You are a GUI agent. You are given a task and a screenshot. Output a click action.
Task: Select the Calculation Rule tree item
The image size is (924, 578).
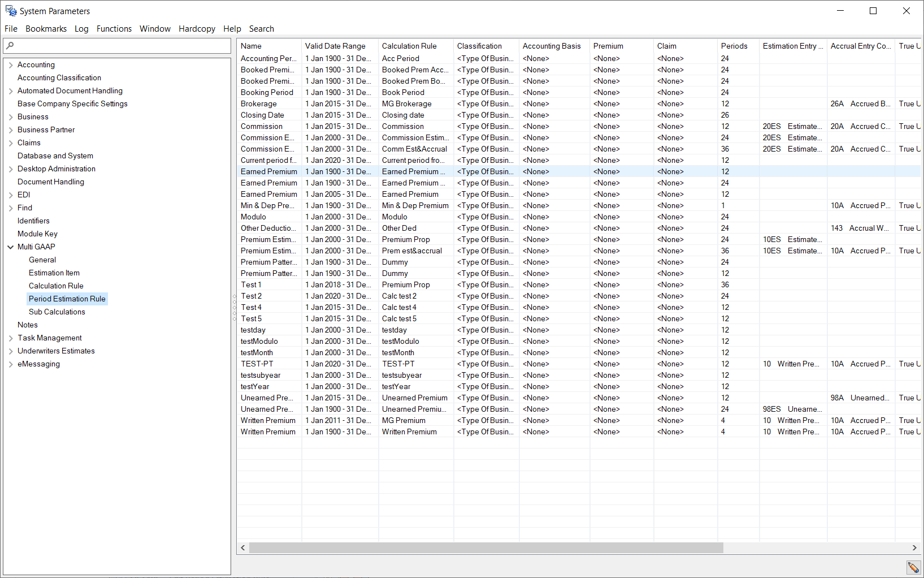[56, 286]
